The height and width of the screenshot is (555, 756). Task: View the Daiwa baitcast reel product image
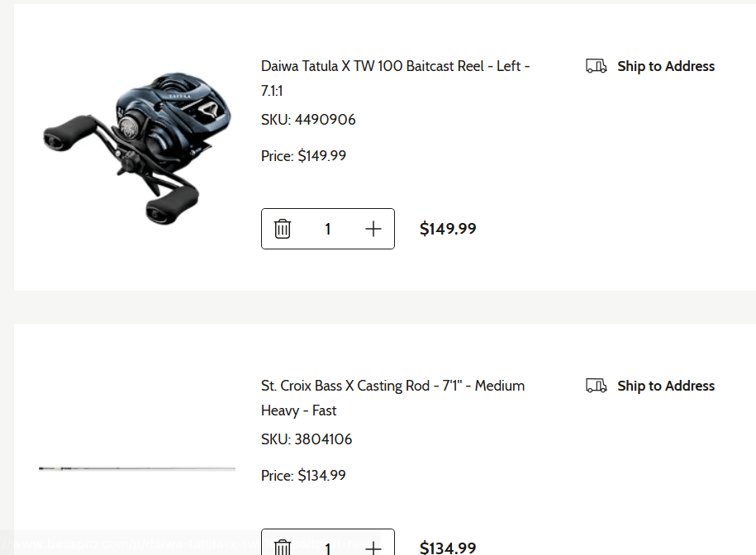click(x=124, y=147)
